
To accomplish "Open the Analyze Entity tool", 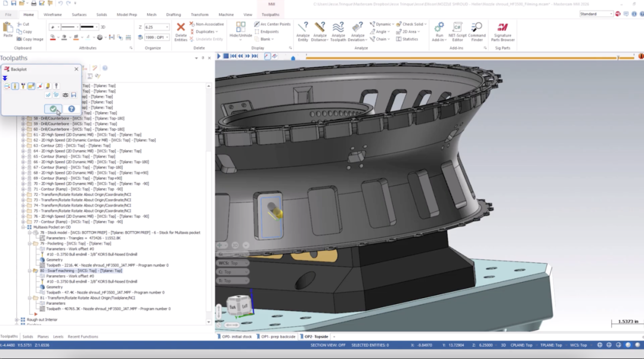I will tap(303, 32).
